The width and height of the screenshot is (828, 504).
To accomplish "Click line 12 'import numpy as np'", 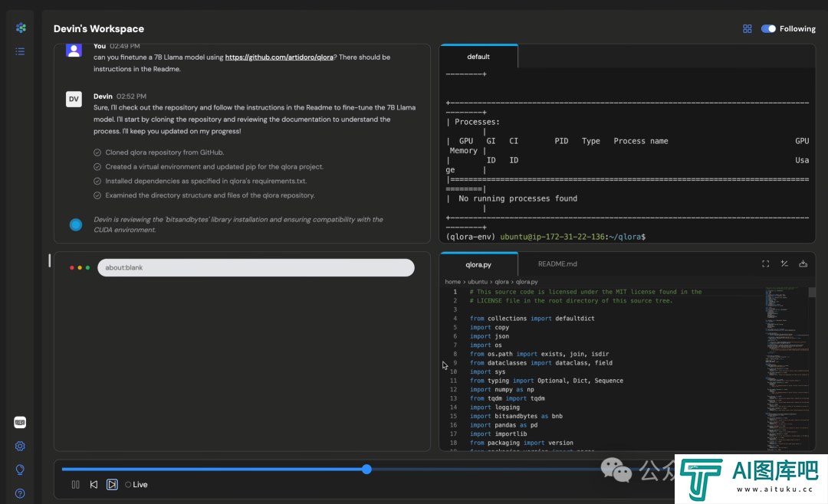I will click(x=501, y=389).
